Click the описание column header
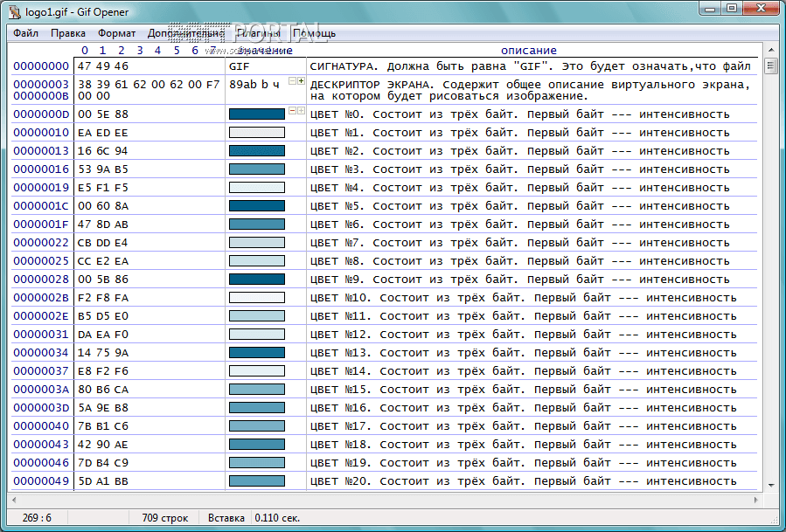Viewport: 786px width, 532px height. point(528,51)
